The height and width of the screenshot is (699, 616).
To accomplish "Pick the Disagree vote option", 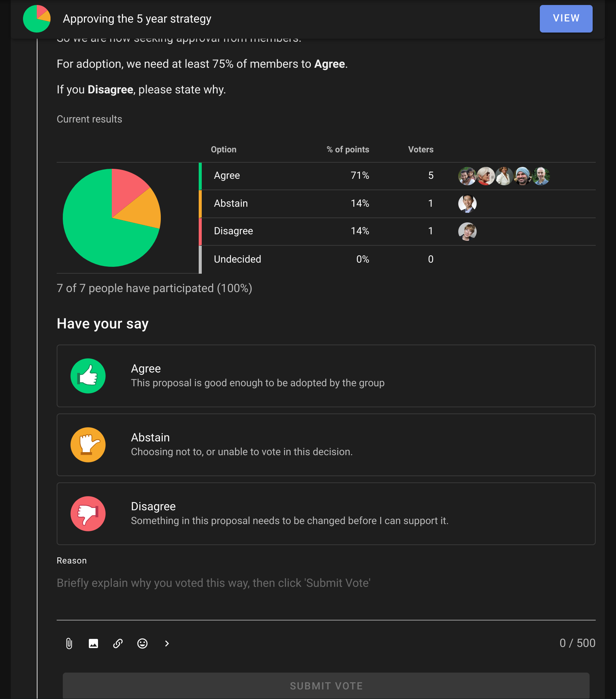I will click(x=325, y=514).
